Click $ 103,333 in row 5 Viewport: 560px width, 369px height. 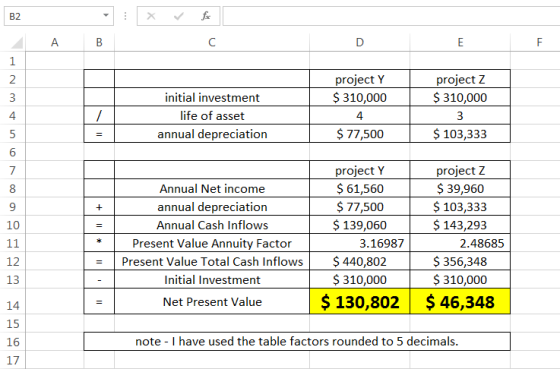[x=460, y=134]
